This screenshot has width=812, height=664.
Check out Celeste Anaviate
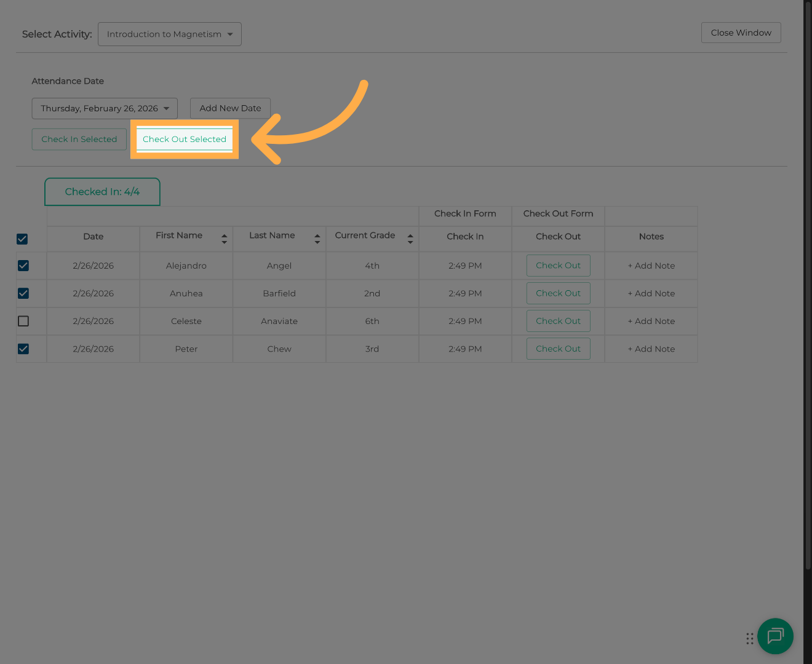(x=558, y=321)
